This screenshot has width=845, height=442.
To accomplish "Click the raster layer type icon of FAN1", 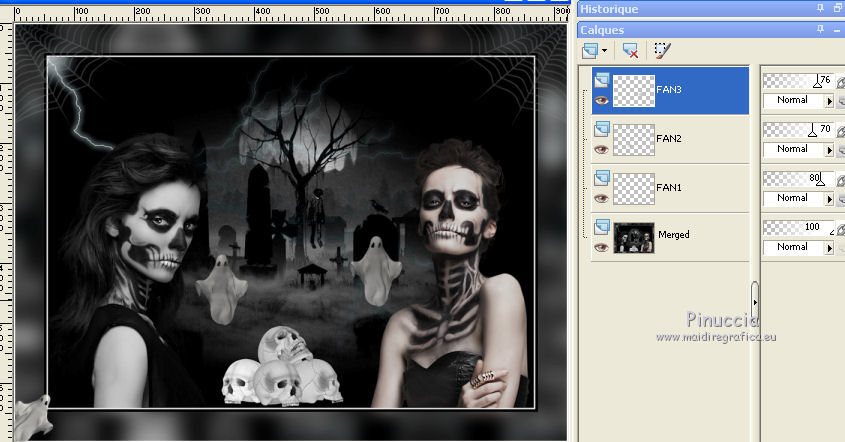I will (x=601, y=178).
